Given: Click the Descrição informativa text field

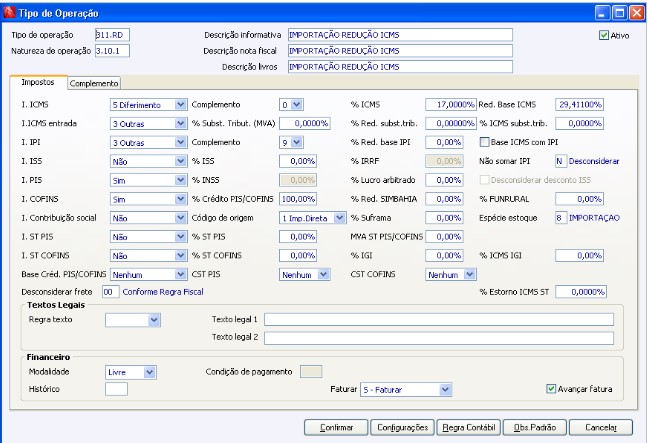Looking at the screenshot, I should (398, 34).
